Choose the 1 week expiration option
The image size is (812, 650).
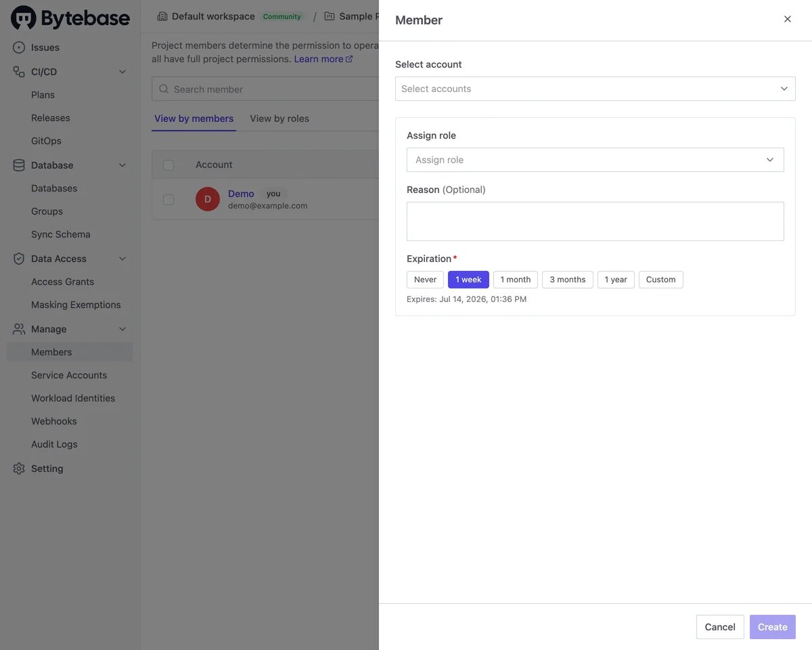[x=468, y=280]
